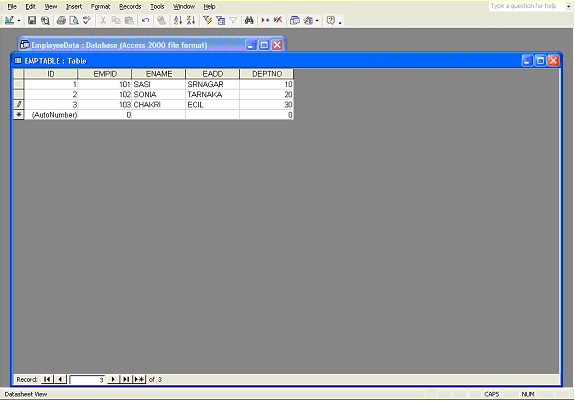
Task: Sort records descending with Z-A icon
Action: (191, 21)
